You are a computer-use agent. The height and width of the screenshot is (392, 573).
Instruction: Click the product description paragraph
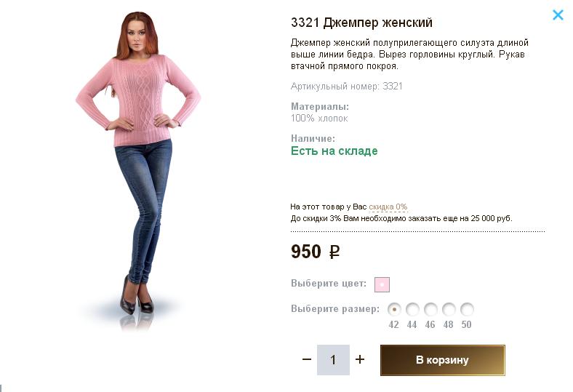(409, 54)
